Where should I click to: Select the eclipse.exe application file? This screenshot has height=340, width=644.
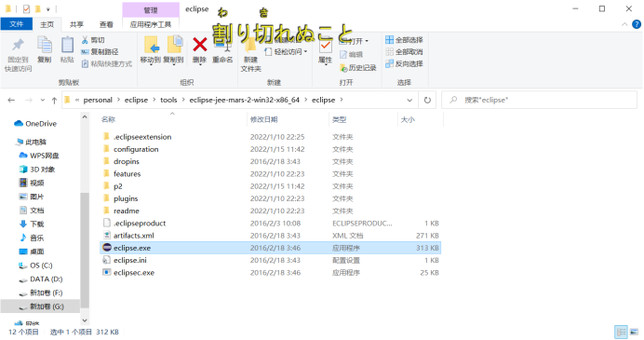click(x=271, y=248)
